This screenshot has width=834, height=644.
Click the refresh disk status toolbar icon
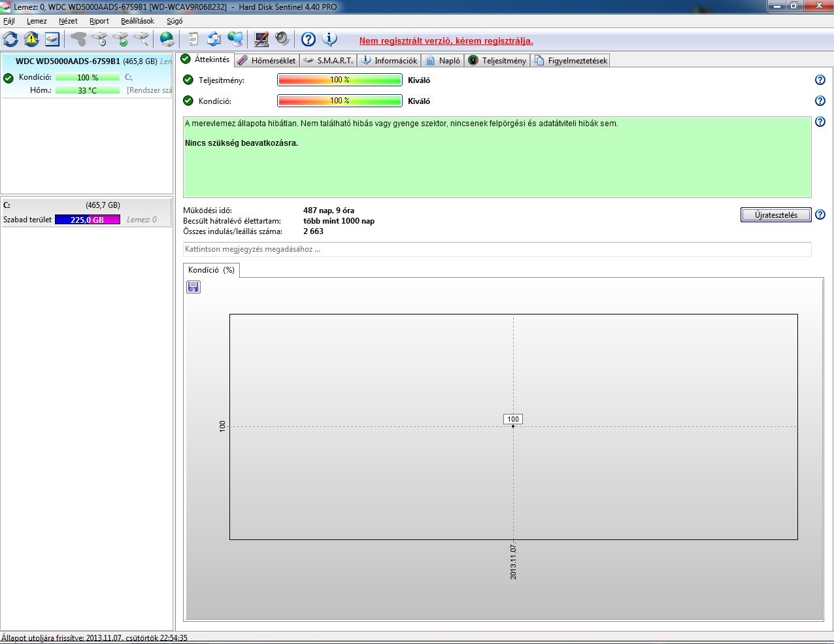pos(10,39)
